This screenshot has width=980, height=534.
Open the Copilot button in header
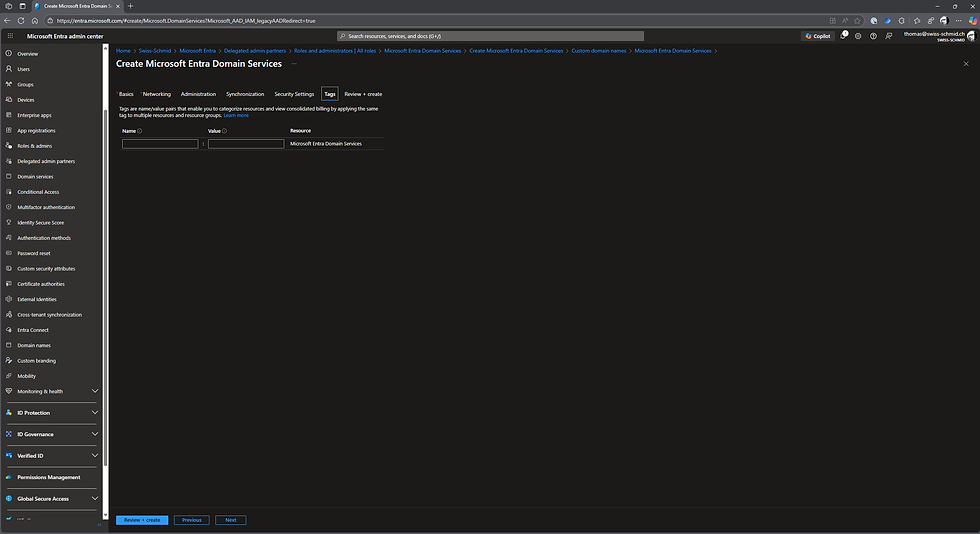pos(818,36)
